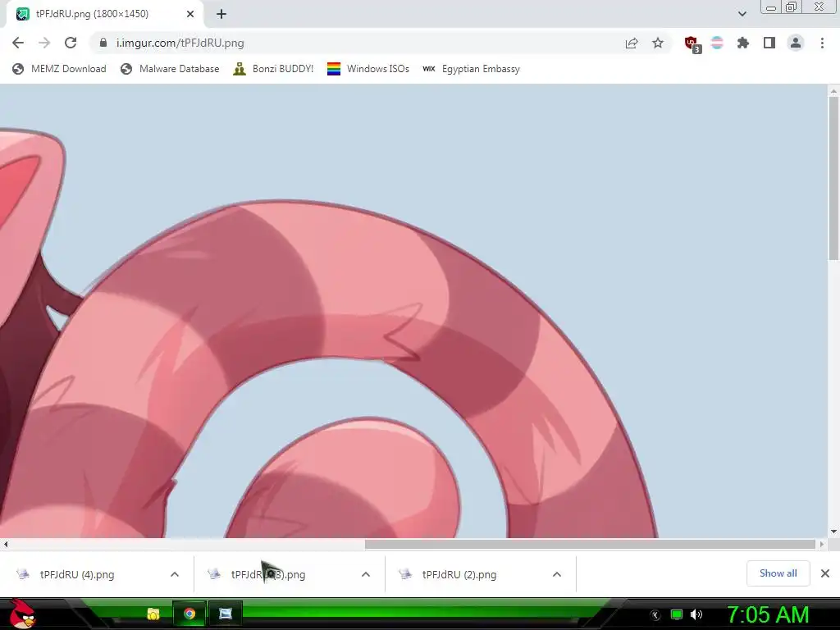
Task: Open downloaded file tPFJdRU (3).png
Action: tap(268, 574)
